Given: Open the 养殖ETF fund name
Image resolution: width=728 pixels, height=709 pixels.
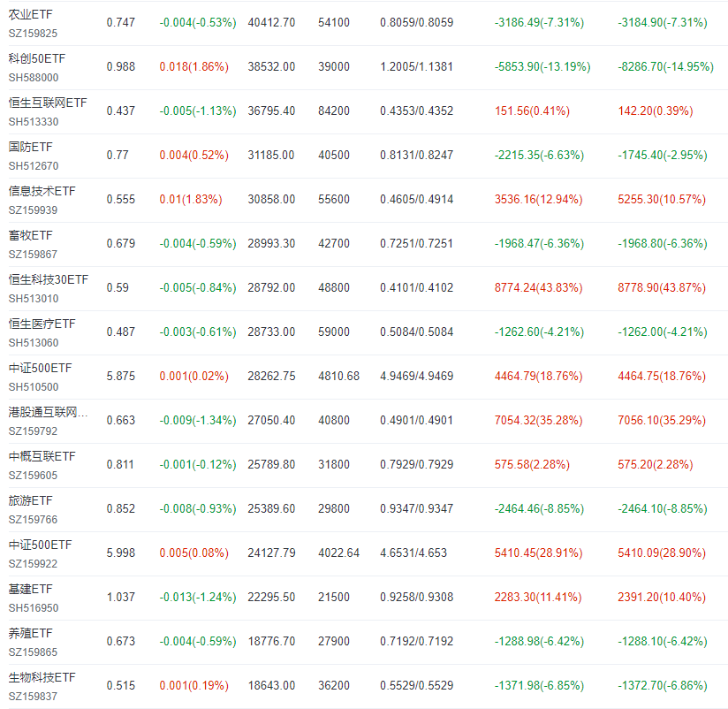Looking at the screenshot, I should tap(31, 633).
